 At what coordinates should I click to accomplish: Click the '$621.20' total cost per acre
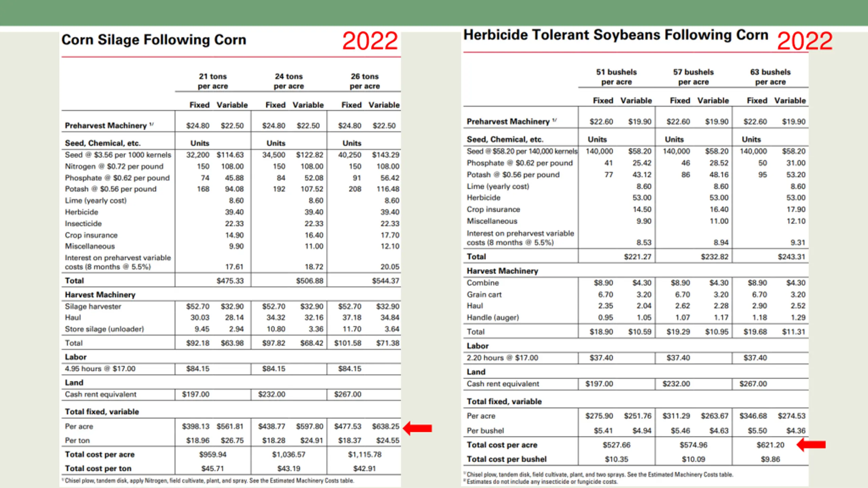[x=770, y=445]
